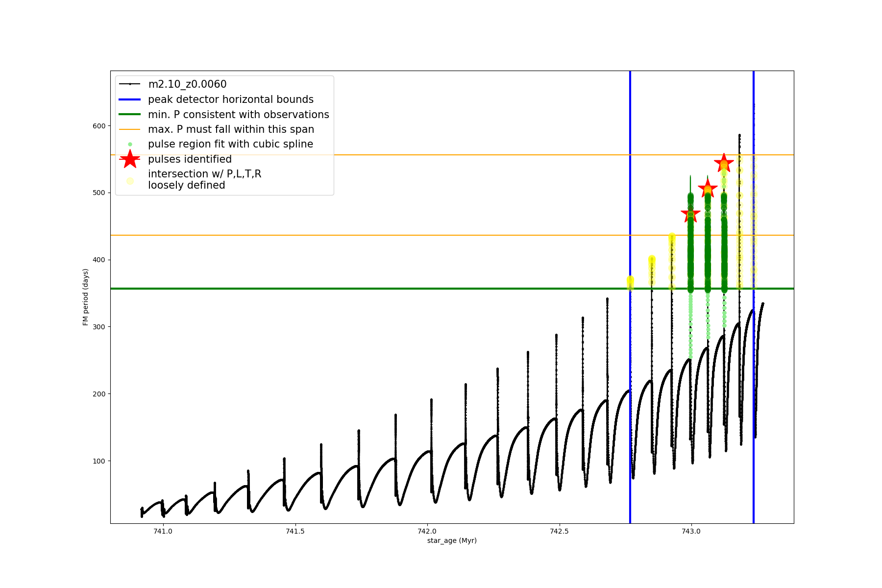Click the green line swatch in legend

(130, 114)
